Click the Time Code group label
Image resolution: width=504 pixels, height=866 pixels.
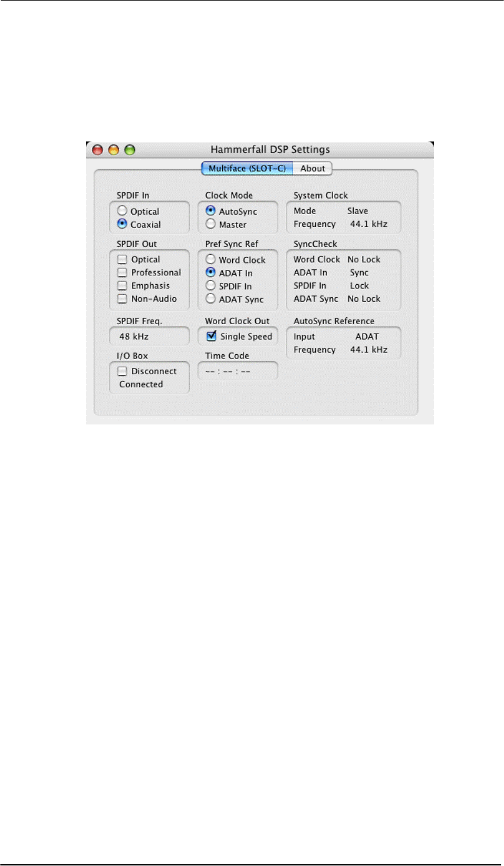(x=227, y=356)
